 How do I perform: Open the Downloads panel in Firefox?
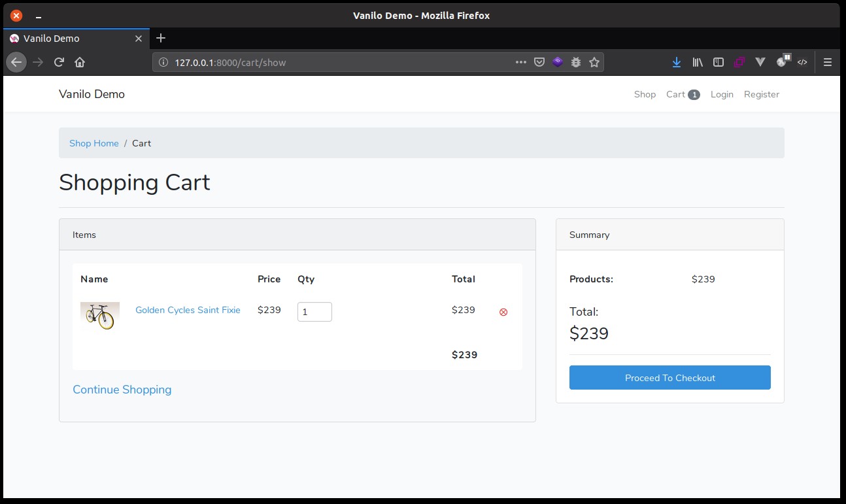676,62
